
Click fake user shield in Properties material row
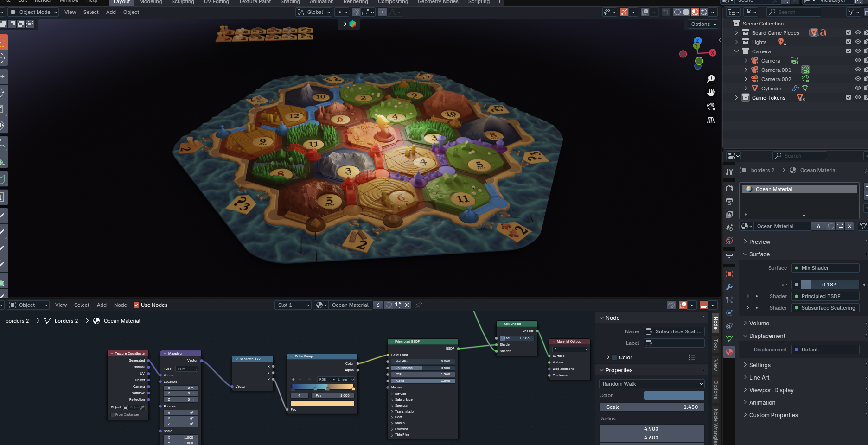[831, 226]
